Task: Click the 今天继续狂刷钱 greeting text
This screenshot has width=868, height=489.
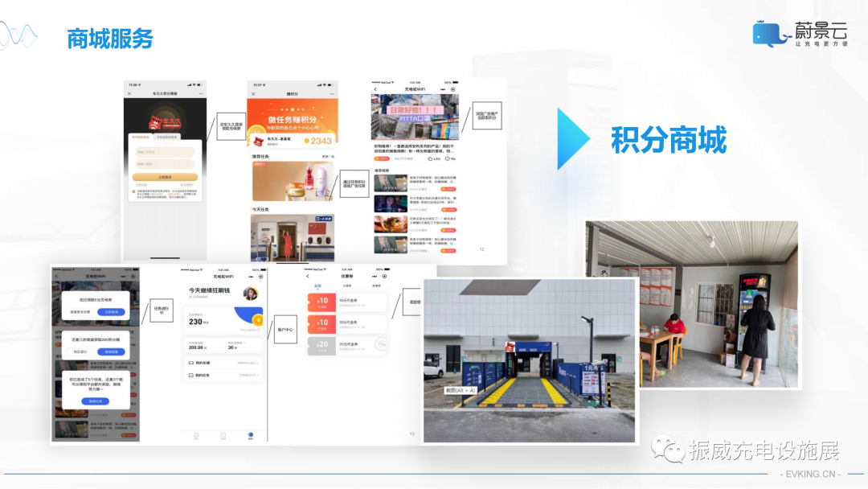Action: pos(209,290)
